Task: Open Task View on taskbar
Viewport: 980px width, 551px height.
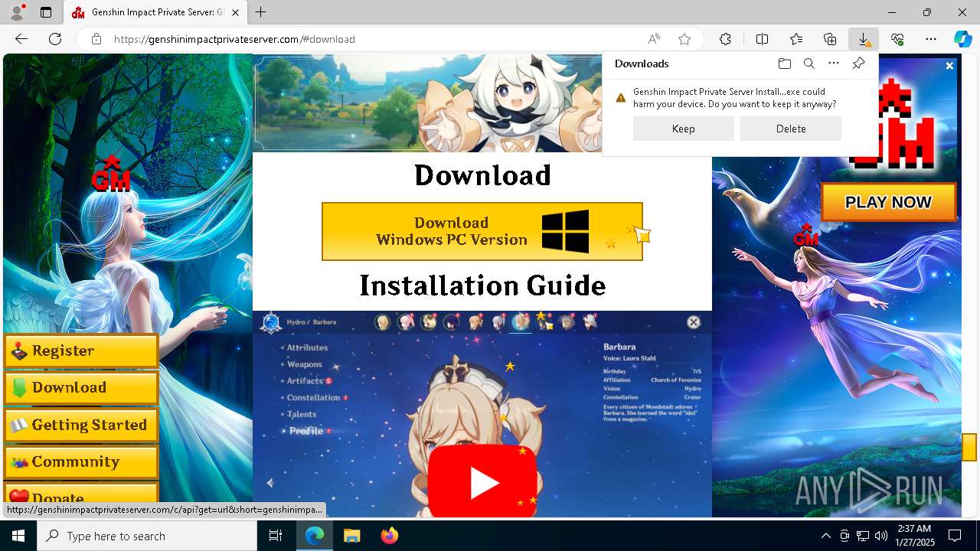Action: [x=276, y=536]
